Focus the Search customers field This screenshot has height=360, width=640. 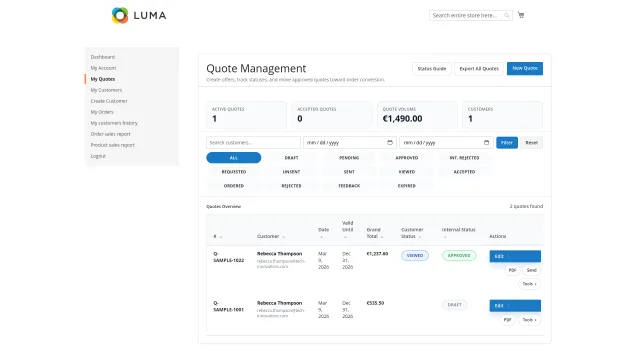pos(253,142)
